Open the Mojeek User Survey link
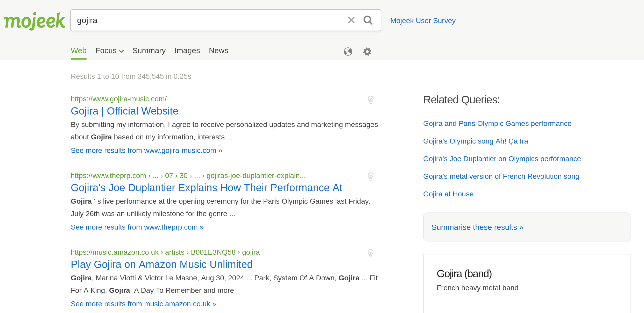Viewport: 644px width, 313px height. (423, 21)
